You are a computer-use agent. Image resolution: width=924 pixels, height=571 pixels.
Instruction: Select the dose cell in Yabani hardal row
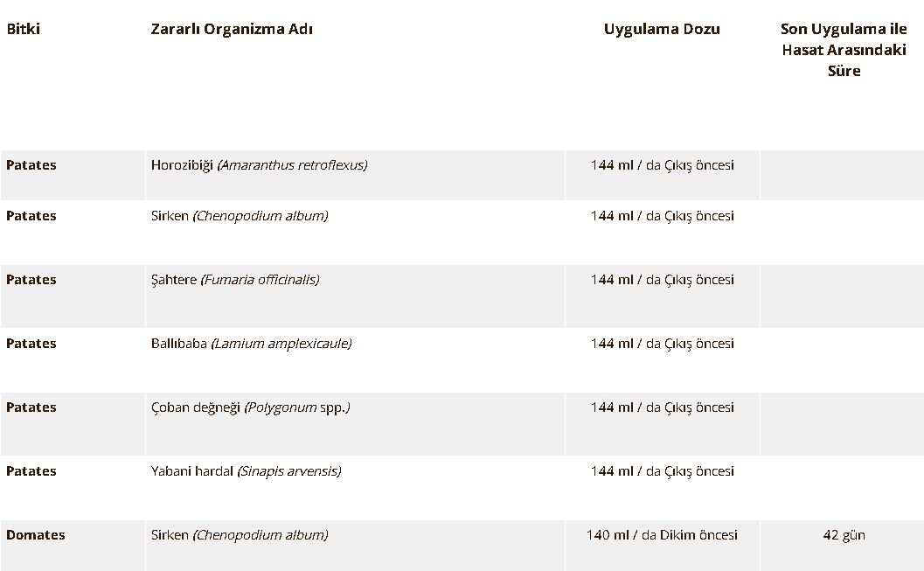point(662,471)
